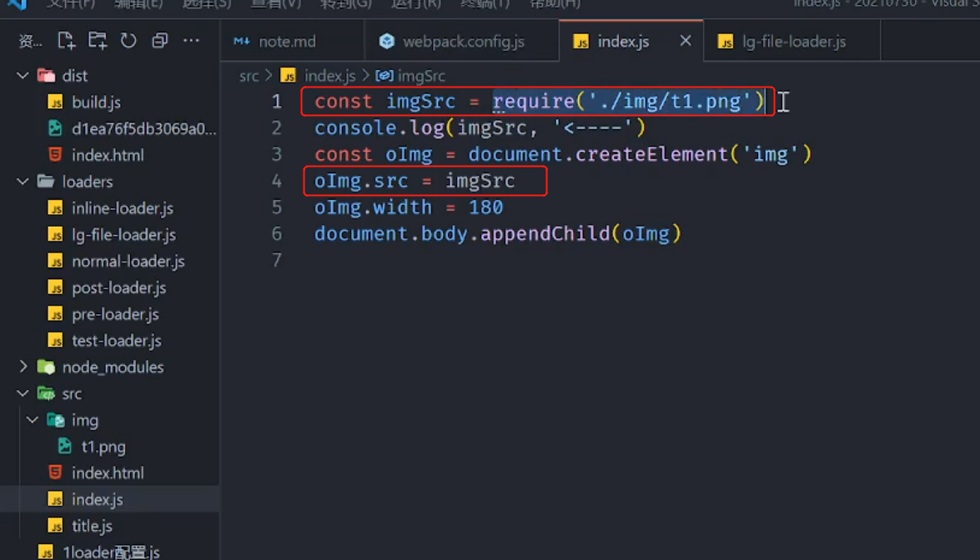Screen dimensions: 980x560
Task: Click the src breadcrumb segment
Action: coord(249,76)
